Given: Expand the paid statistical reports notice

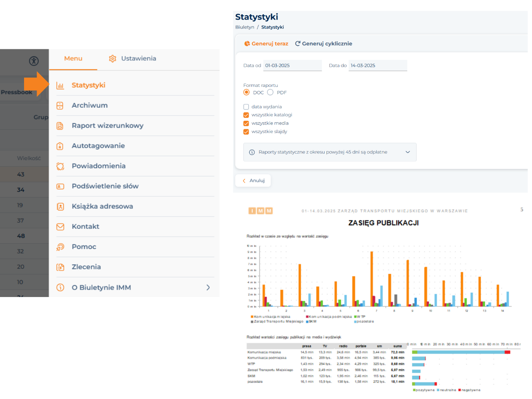Looking at the screenshot, I should (408, 152).
